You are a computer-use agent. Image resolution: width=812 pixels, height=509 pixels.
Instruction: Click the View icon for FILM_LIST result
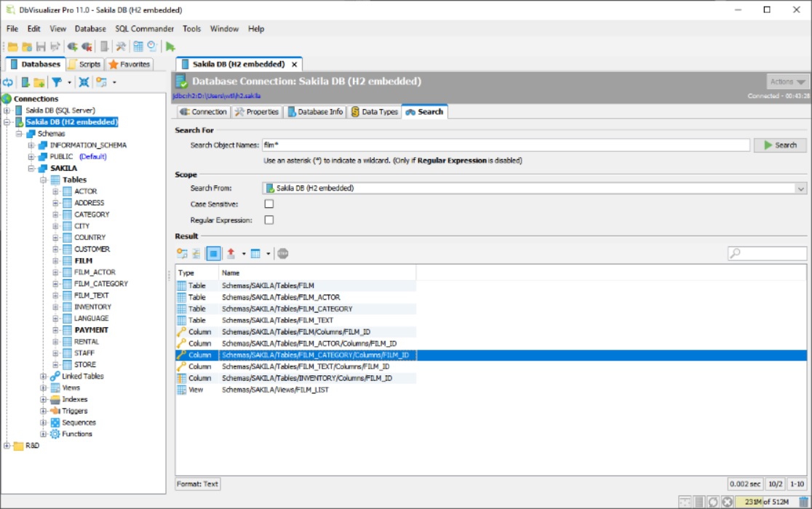(181, 390)
